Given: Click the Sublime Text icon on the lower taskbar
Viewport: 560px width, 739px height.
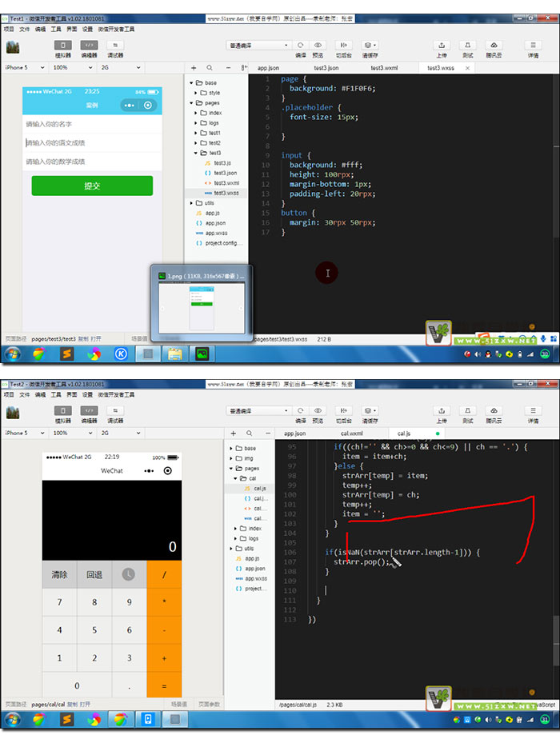Looking at the screenshot, I should 67,719.
